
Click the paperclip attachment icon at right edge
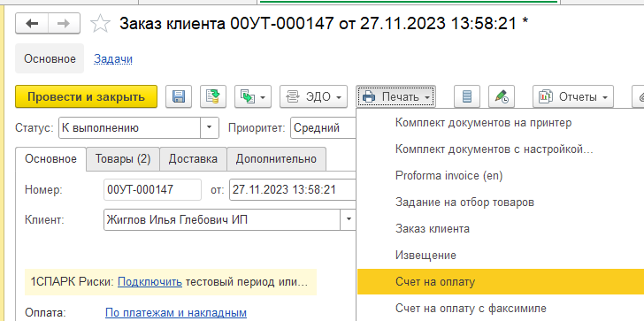639,97
